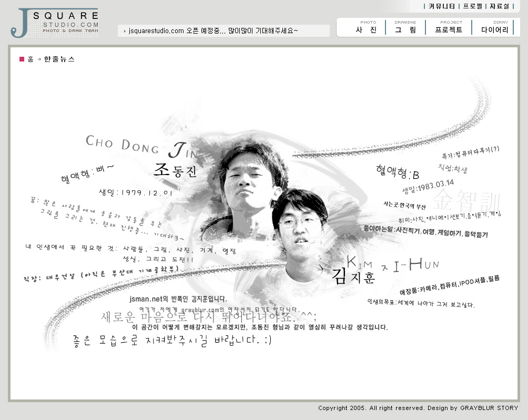Click the J Square Studio logo
Image resolution: width=528 pixels, height=420 pixels.
coord(54,23)
